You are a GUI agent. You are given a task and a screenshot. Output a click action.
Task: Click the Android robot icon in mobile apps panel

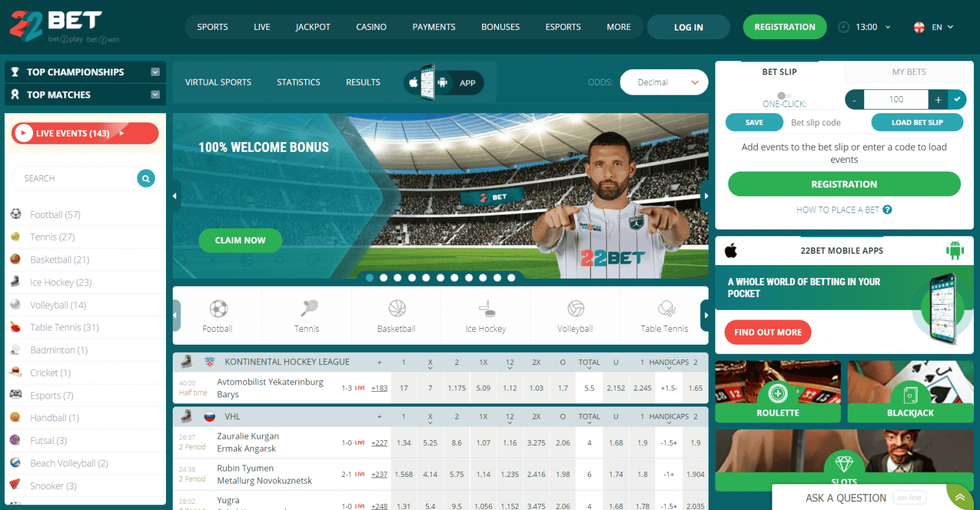pos(955,250)
